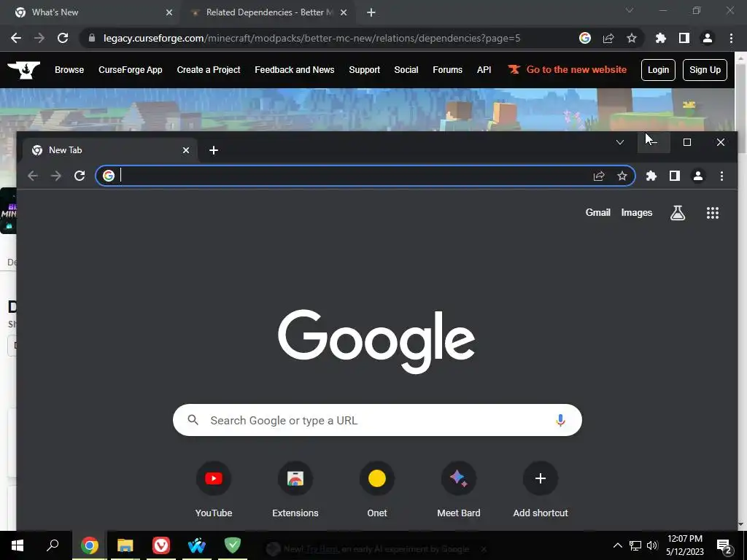Open Support menu item

pos(365,70)
